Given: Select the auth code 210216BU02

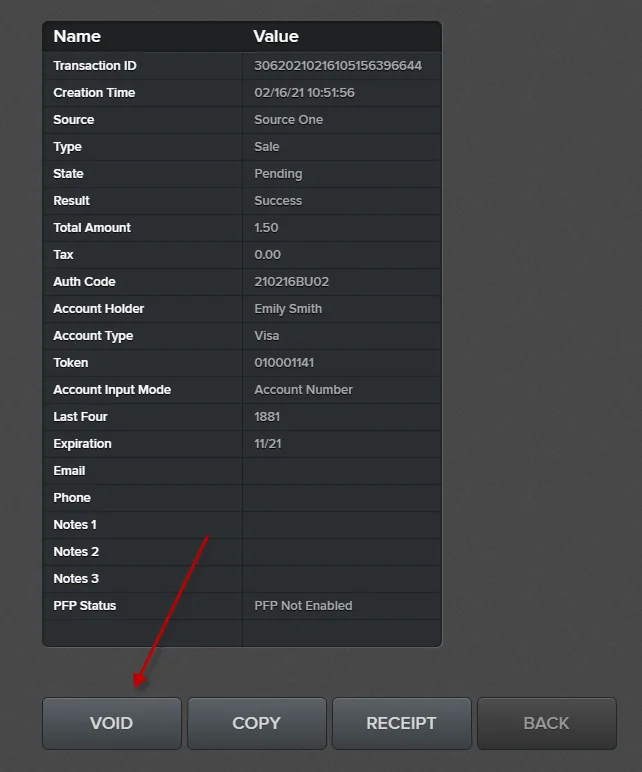Looking at the screenshot, I should [x=291, y=282].
